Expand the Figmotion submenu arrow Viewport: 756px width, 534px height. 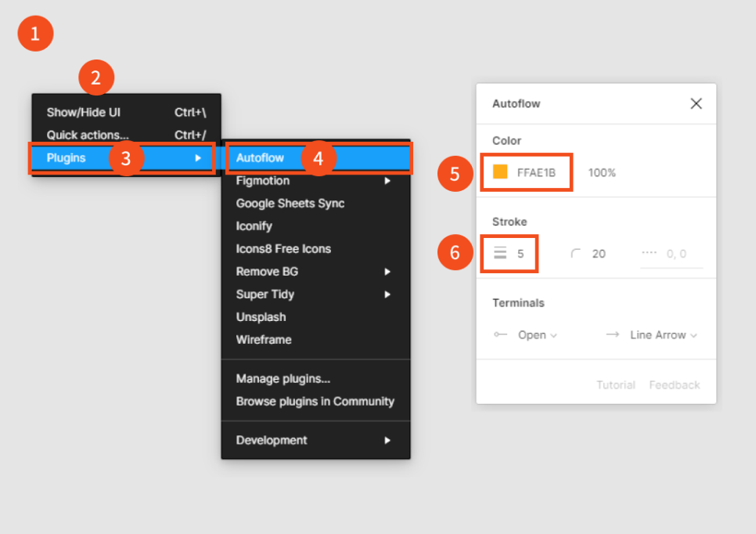coord(387,181)
